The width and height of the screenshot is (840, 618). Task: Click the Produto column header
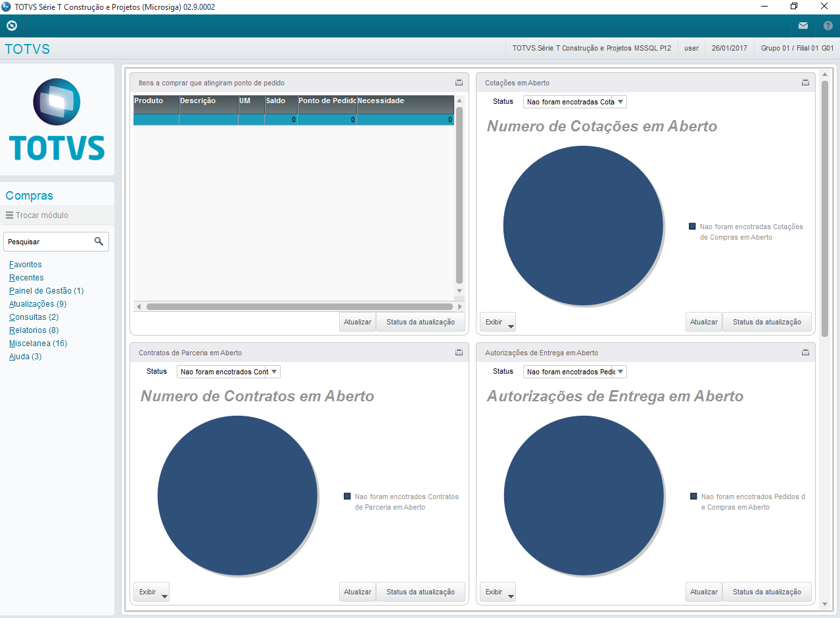pyautogui.click(x=156, y=104)
